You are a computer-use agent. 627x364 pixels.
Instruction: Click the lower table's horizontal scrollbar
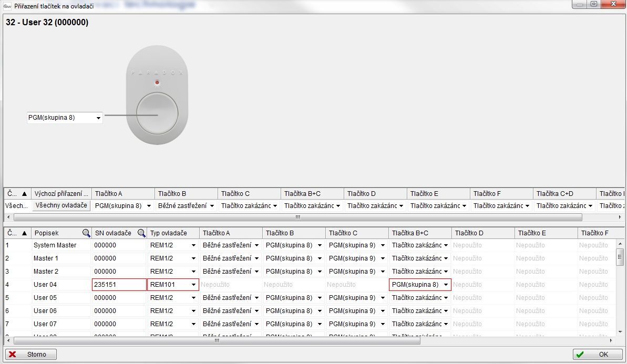pyautogui.click(x=217, y=340)
